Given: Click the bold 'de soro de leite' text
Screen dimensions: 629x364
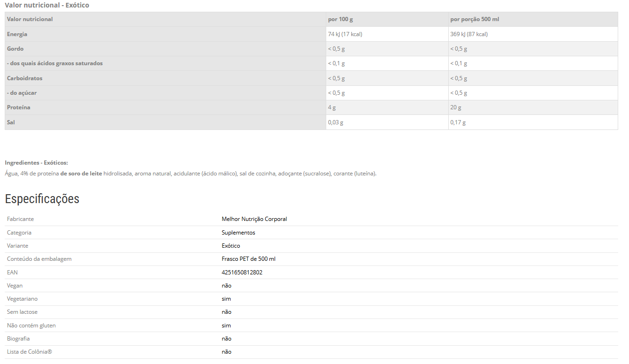Looking at the screenshot, I should [81, 174].
